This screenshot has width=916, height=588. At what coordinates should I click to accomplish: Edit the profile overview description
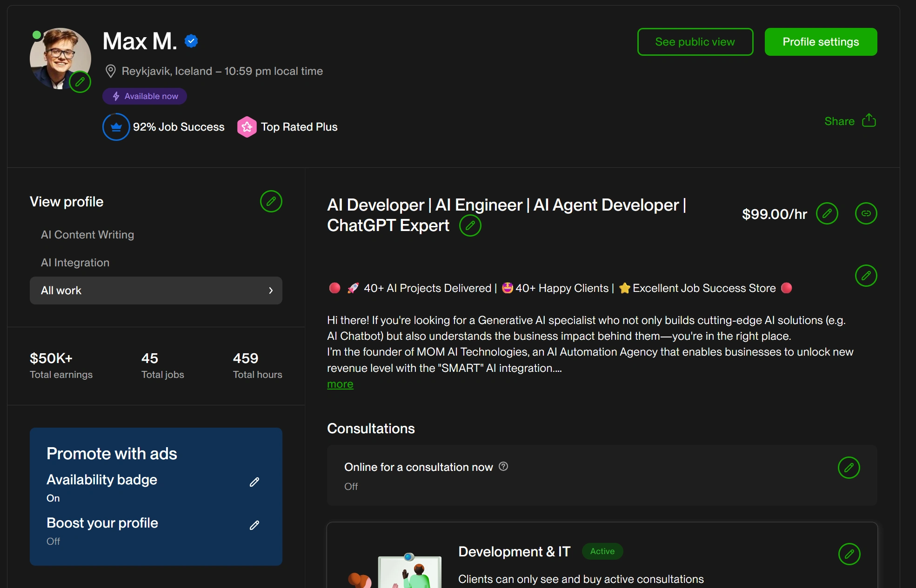[x=866, y=276]
